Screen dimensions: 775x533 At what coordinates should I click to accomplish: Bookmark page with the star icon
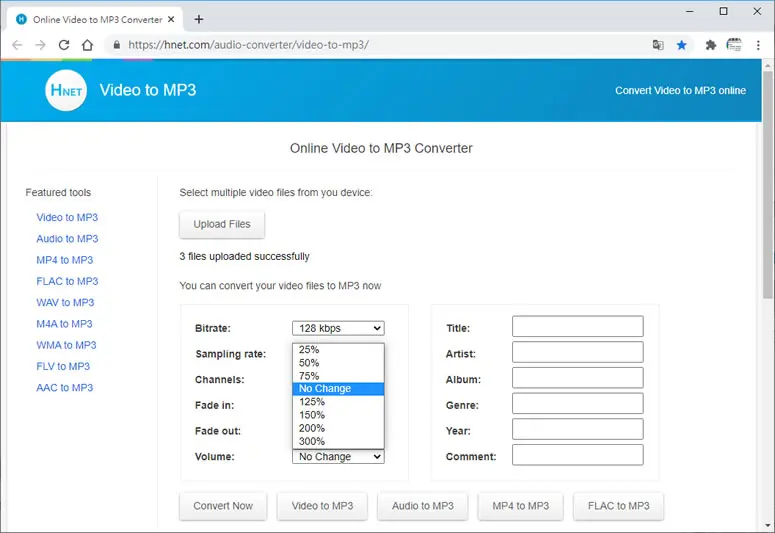click(x=682, y=45)
